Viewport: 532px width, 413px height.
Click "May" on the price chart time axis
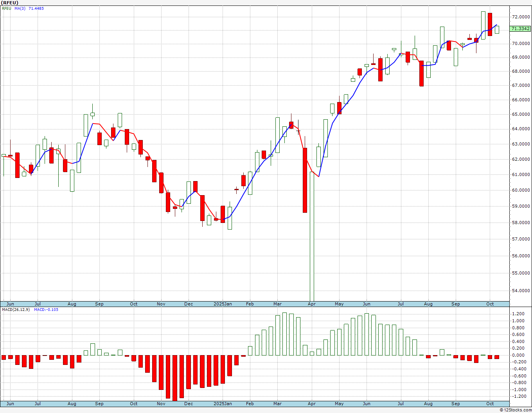339,304
